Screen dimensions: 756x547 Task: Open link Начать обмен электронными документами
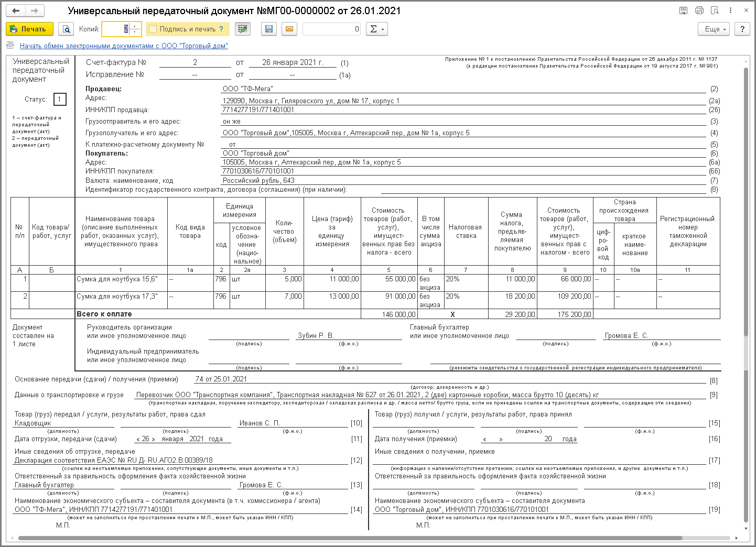click(124, 46)
